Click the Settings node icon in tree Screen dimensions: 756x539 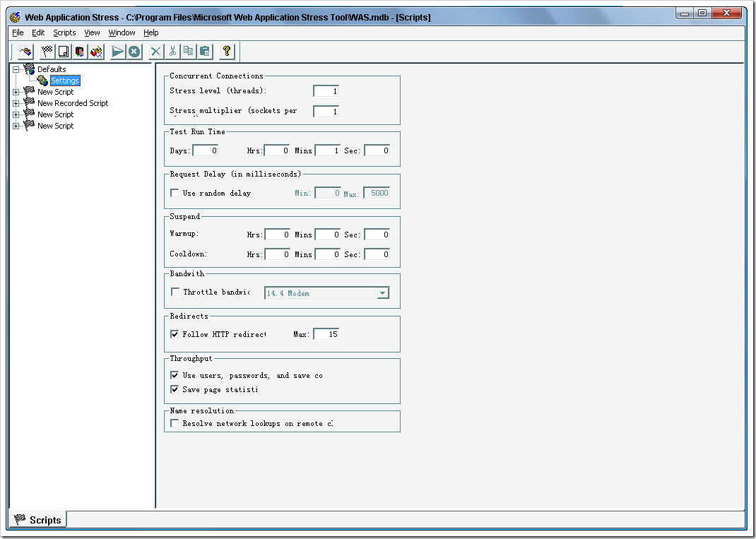[43, 81]
